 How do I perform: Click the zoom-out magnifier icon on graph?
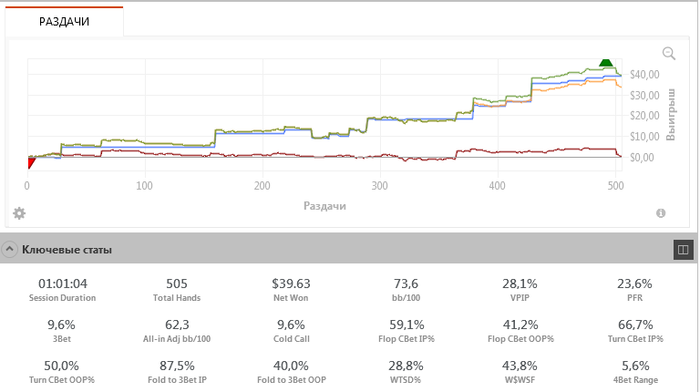(x=669, y=54)
